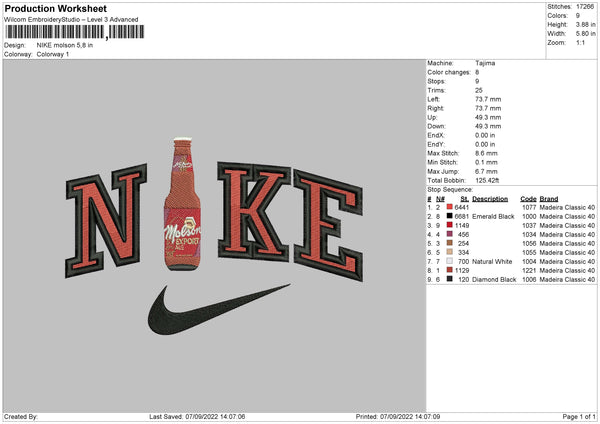Click the tan swatch next to 334

pyautogui.click(x=450, y=252)
